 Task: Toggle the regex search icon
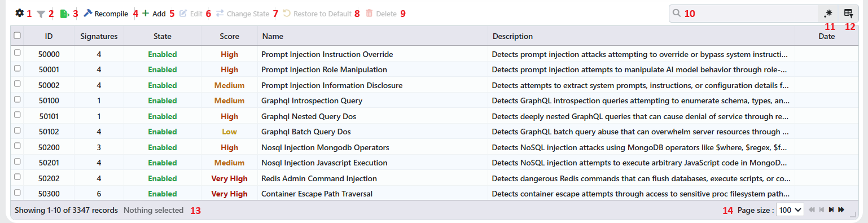pyautogui.click(x=828, y=14)
